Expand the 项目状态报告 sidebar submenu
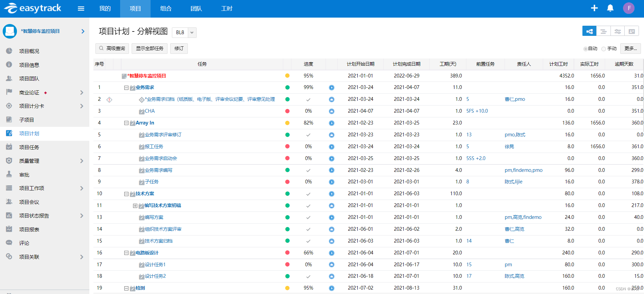Viewport: 644px width, 294px height. coord(82,216)
